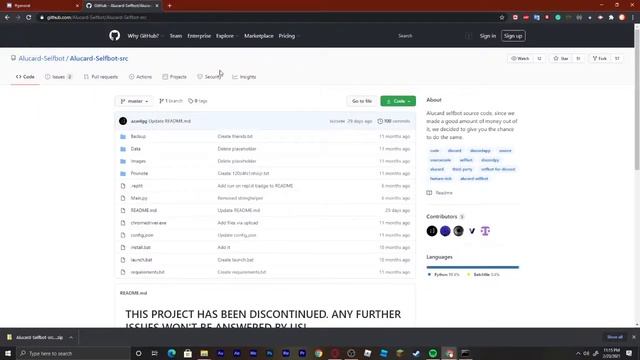Open the Windows Start menu
Viewport: 640px width, 360px height.
pos(8,353)
